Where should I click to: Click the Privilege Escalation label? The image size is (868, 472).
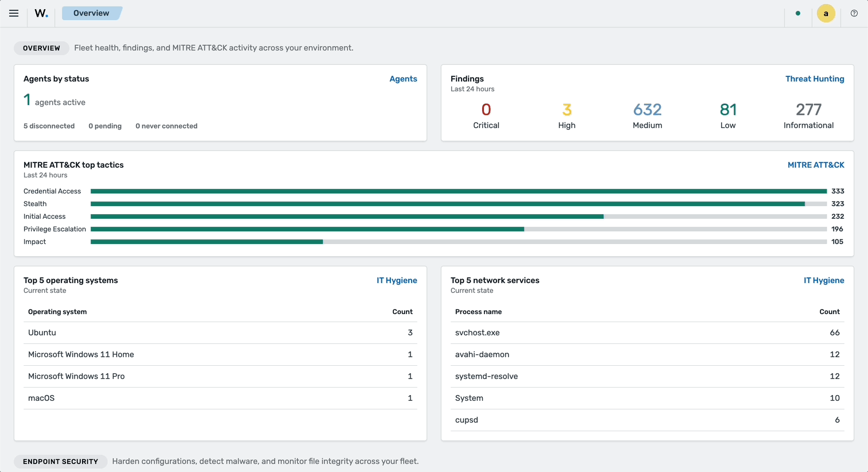pos(55,229)
